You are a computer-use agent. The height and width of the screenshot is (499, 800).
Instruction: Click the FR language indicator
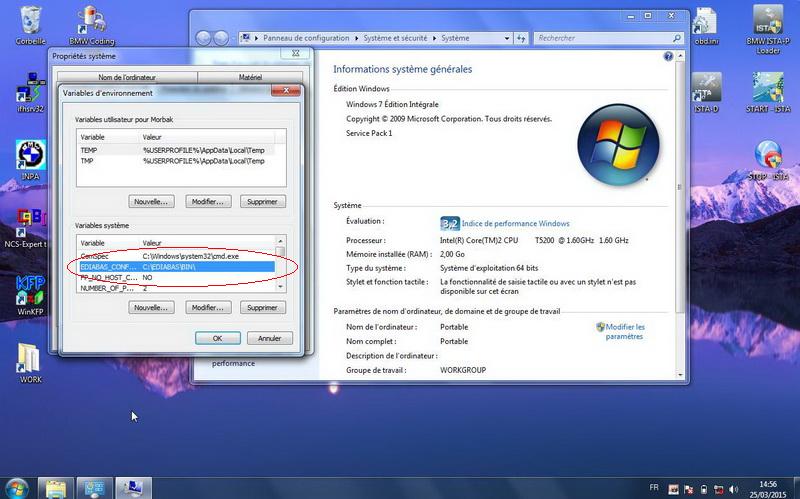[x=654, y=487]
